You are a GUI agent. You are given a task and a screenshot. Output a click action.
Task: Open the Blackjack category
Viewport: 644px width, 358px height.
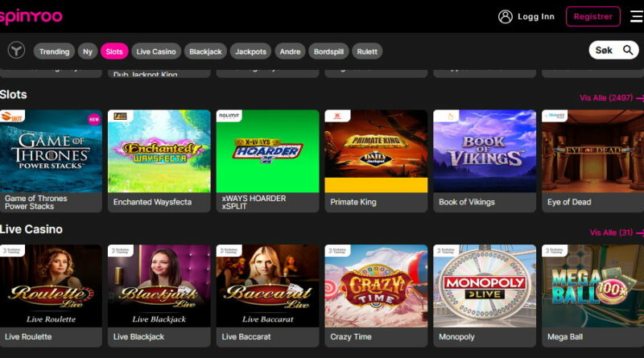(x=205, y=51)
